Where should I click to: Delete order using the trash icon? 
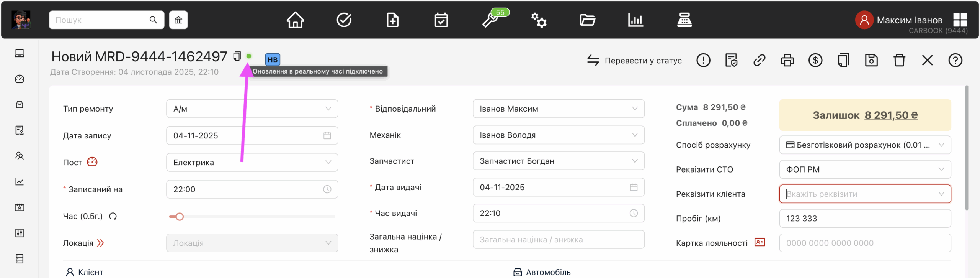(x=899, y=60)
